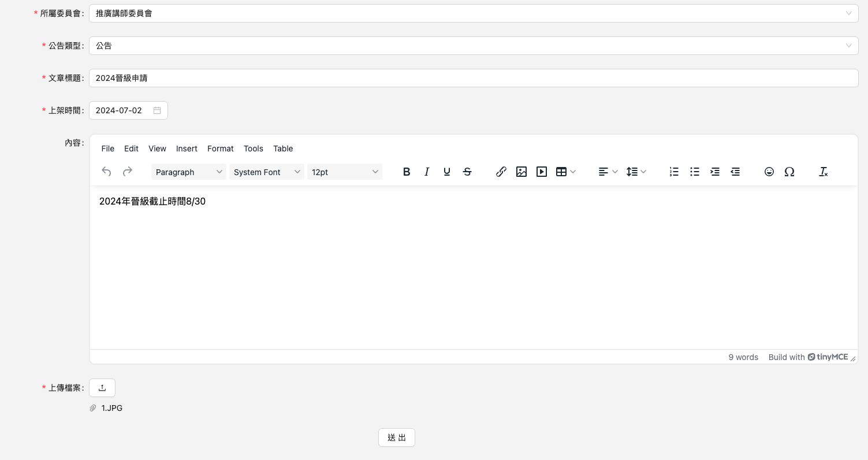Viewport: 868px width, 460px height.
Task: Expand the 所屬委員會 dropdown
Action: 473,13
